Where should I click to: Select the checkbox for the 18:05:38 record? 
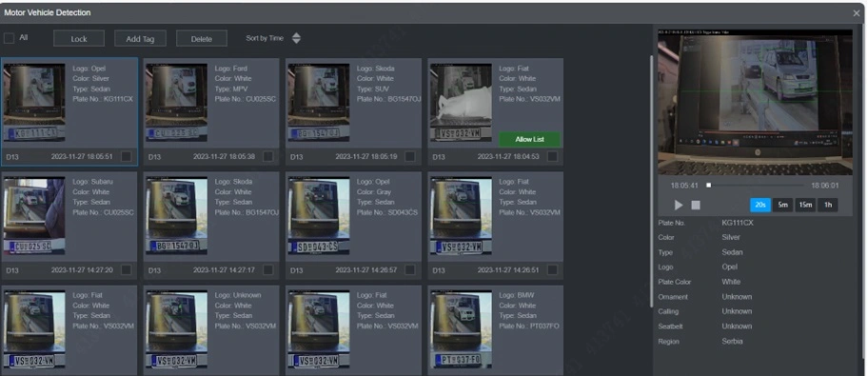[x=268, y=157]
